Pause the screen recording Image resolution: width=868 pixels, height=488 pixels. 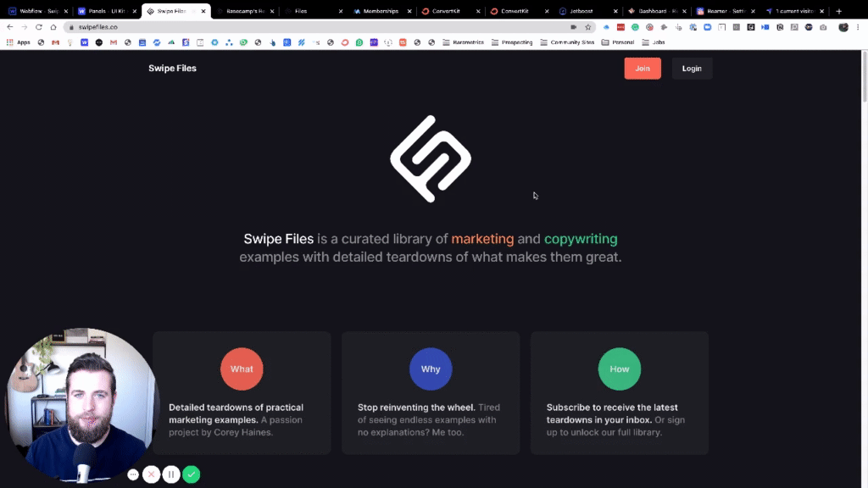click(x=171, y=474)
